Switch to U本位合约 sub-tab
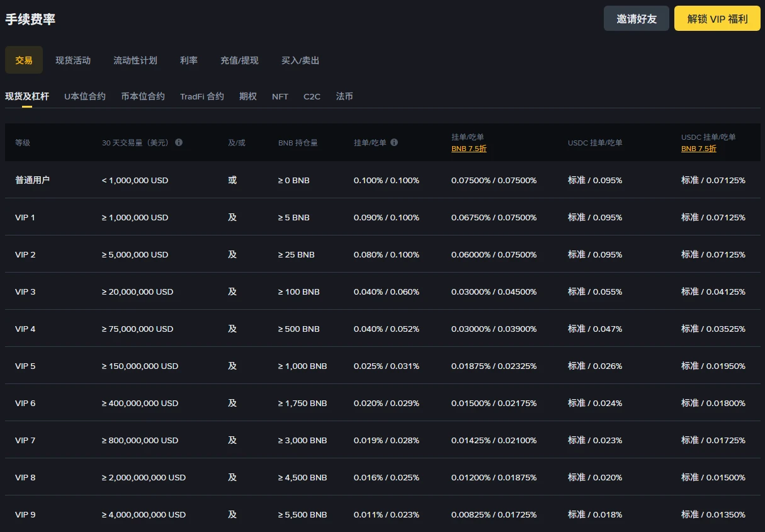Image resolution: width=765 pixels, height=532 pixels. pos(85,96)
